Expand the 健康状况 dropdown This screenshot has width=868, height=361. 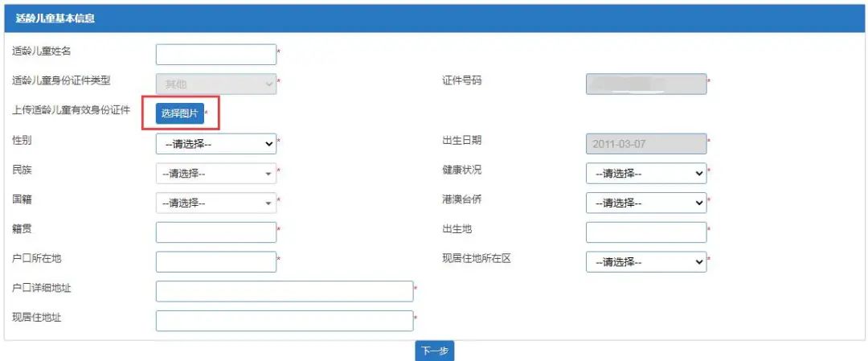click(x=645, y=173)
